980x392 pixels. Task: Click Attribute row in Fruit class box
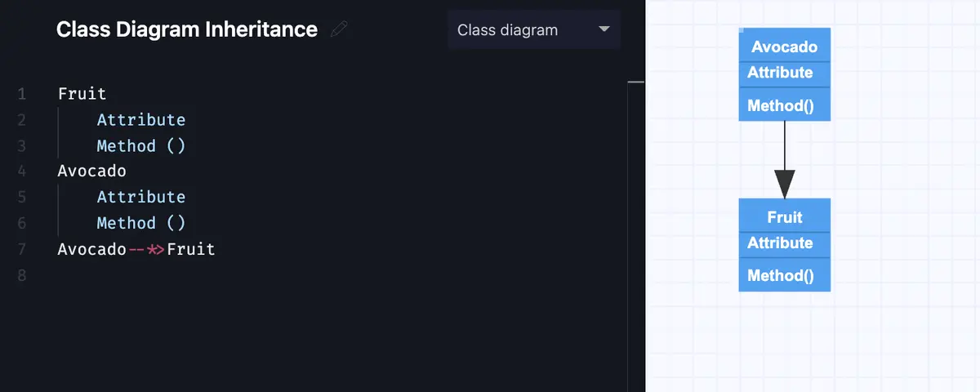tap(785, 244)
